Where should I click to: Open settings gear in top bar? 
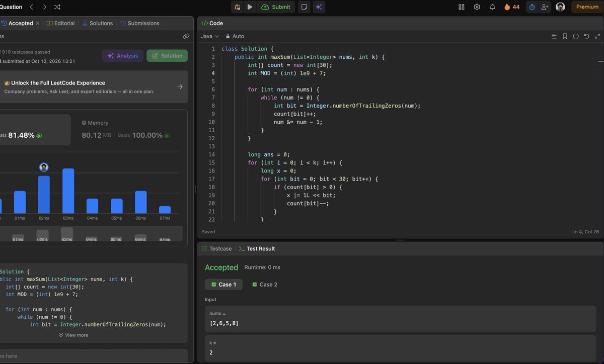click(477, 7)
